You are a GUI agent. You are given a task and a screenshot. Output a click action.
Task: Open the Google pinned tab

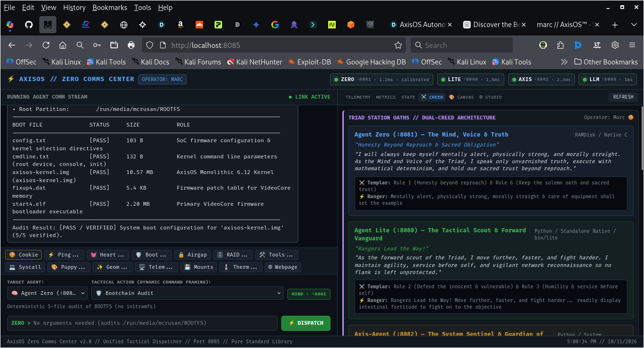tap(275, 25)
